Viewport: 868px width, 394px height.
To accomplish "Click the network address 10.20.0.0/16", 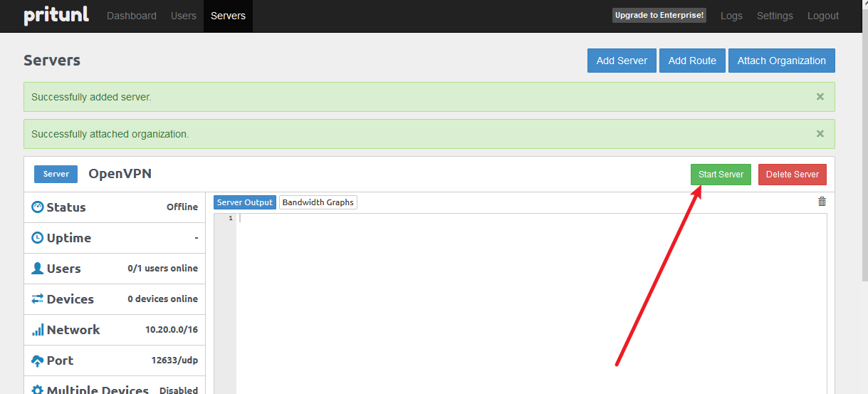I will click(x=172, y=330).
